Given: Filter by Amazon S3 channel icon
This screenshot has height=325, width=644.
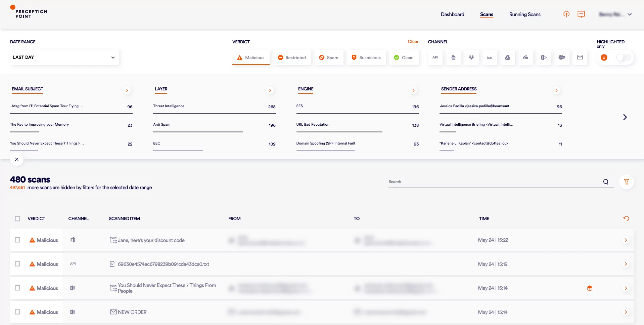Looking at the screenshot, I should coord(453,57).
